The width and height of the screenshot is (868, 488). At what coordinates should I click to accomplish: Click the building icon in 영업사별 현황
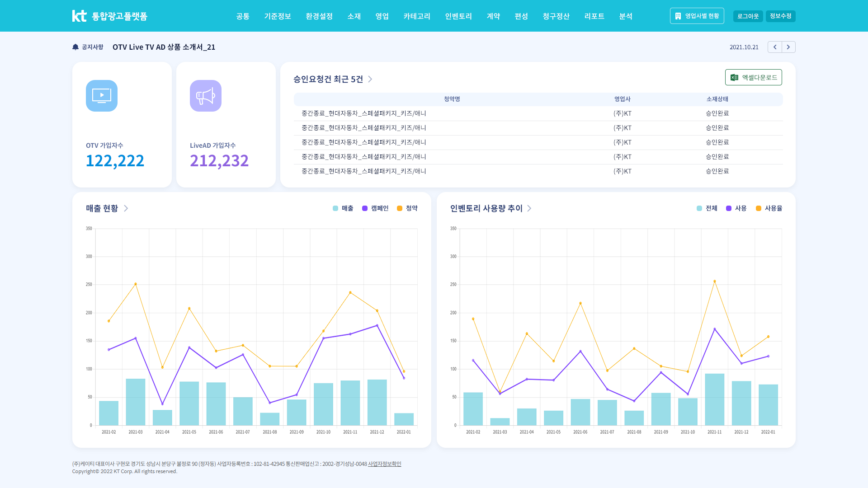point(678,16)
